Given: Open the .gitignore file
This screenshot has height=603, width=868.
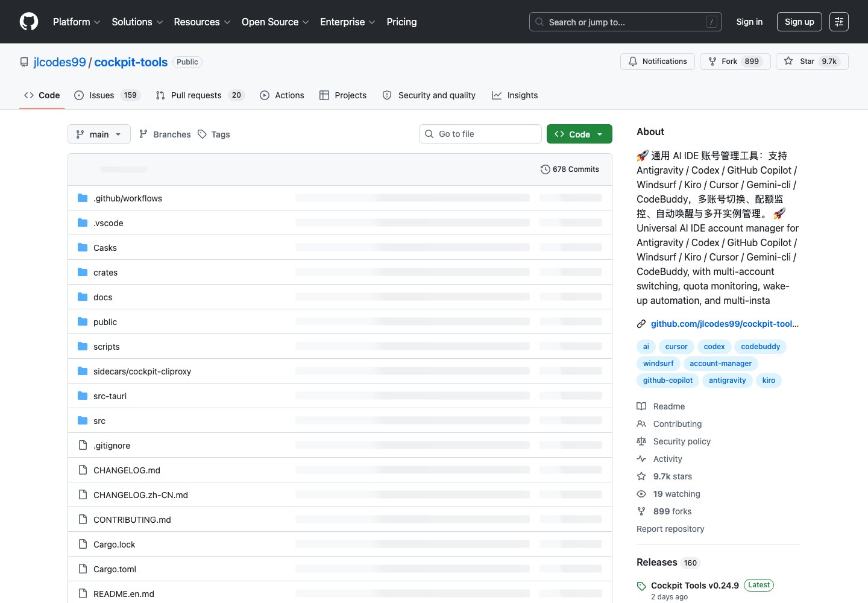Looking at the screenshot, I should [112, 446].
